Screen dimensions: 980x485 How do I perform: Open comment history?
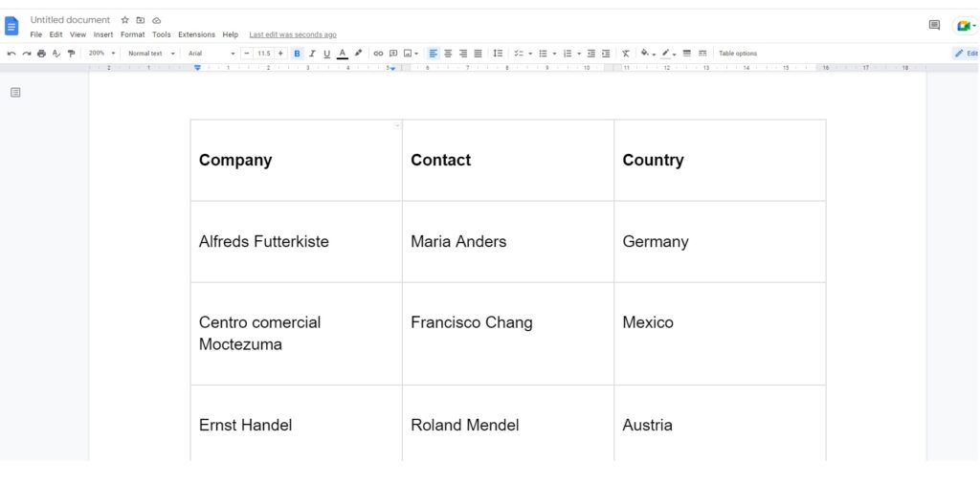point(934,26)
